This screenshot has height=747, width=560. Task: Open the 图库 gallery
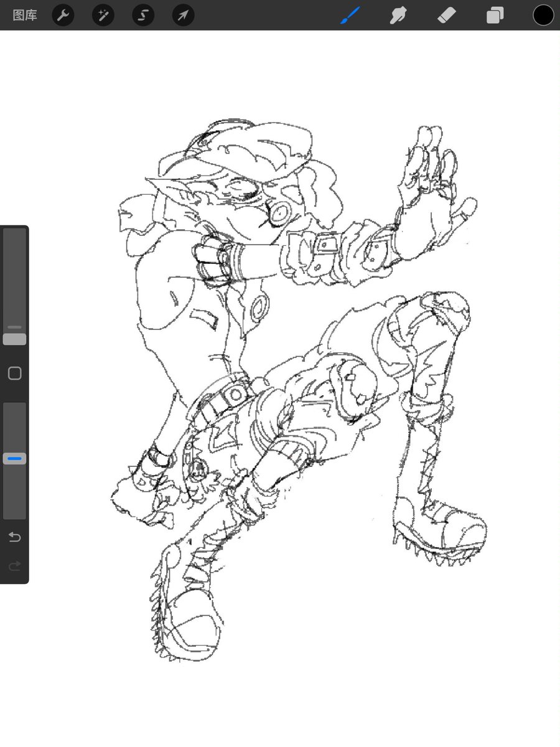point(25,15)
